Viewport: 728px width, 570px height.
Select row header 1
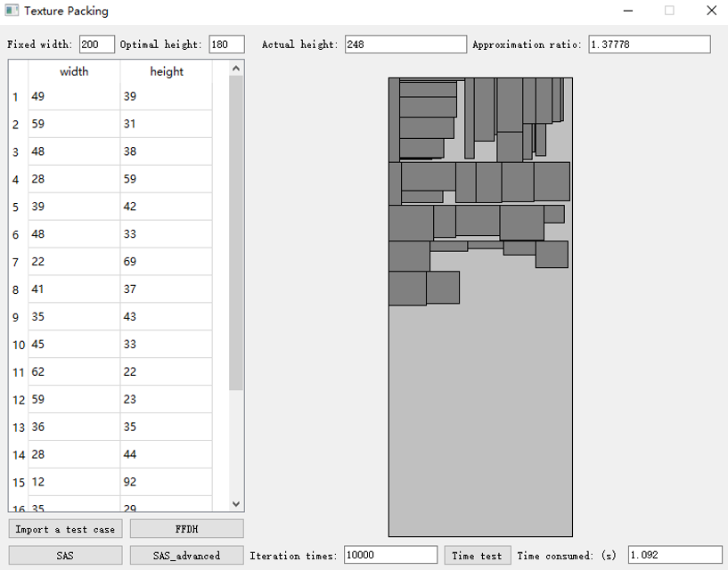18,96
